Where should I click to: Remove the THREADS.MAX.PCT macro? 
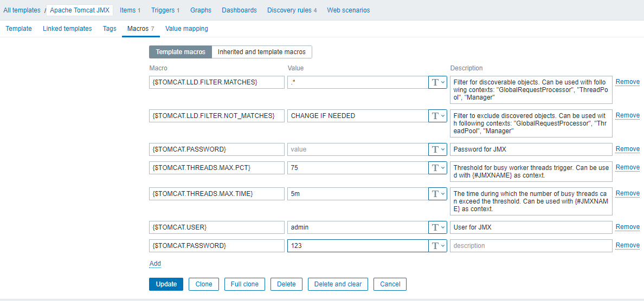click(627, 167)
